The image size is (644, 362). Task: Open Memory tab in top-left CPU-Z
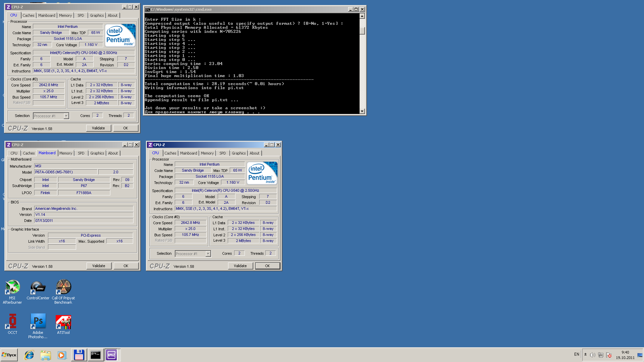click(x=65, y=15)
